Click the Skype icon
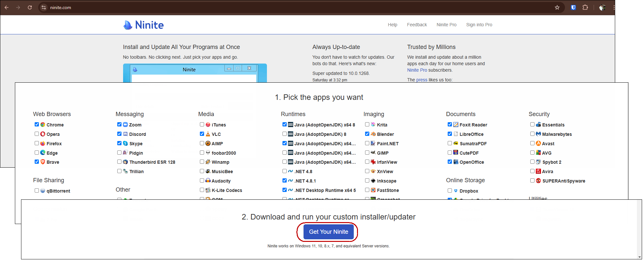 point(125,143)
